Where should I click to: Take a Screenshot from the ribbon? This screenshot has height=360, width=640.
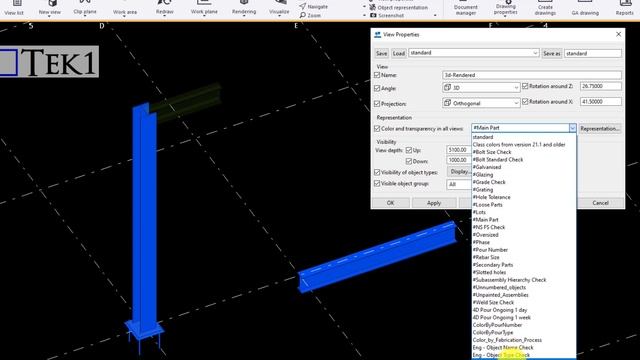click(x=387, y=16)
